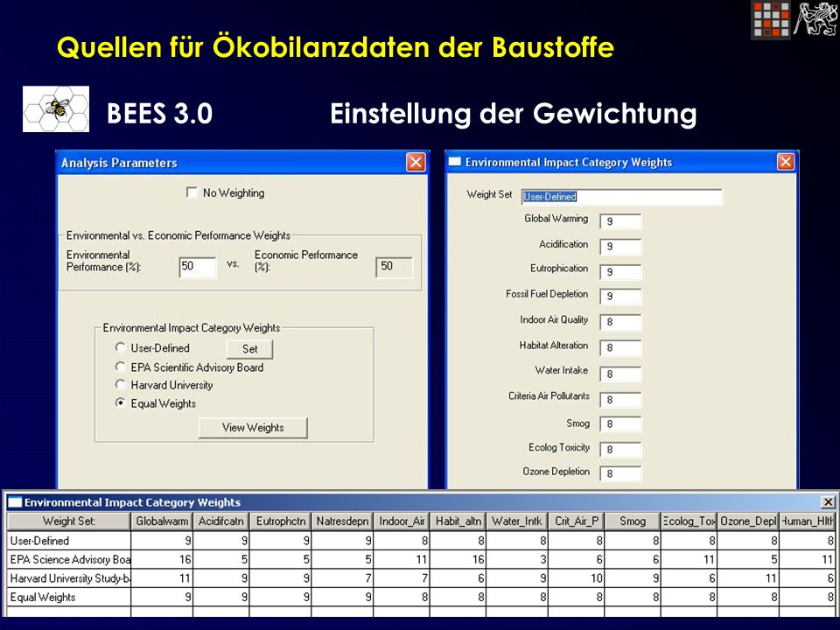Edit the Indoor Air Quality weight field
Image resolution: width=840 pixels, height=630 pixels.
620,322
